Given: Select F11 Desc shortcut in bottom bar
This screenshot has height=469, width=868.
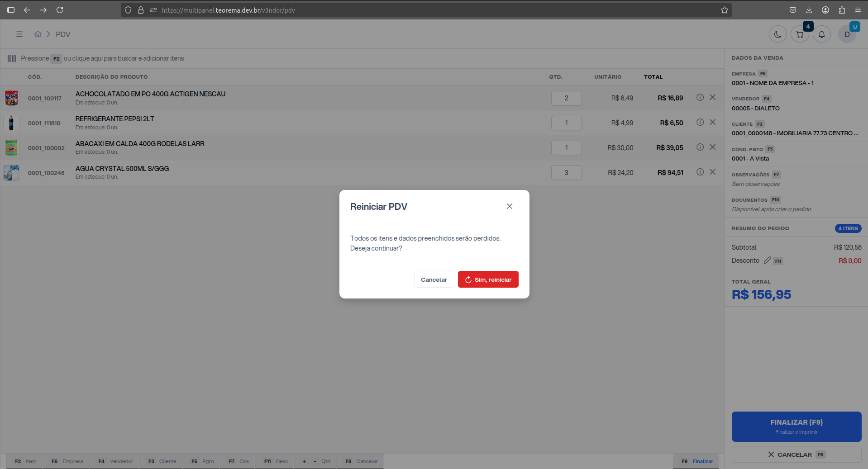Looking at the screenshot, I should (x=276, y=461).
